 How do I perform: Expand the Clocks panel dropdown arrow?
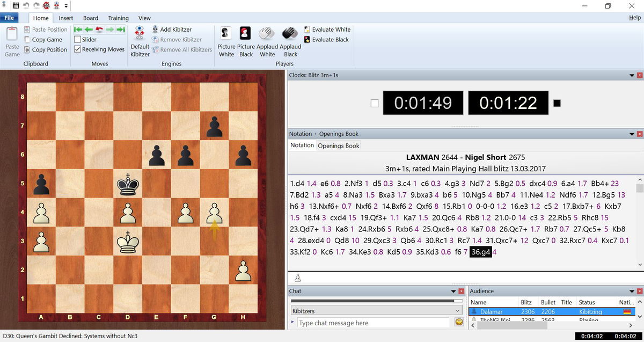click(x=632, y=75)
